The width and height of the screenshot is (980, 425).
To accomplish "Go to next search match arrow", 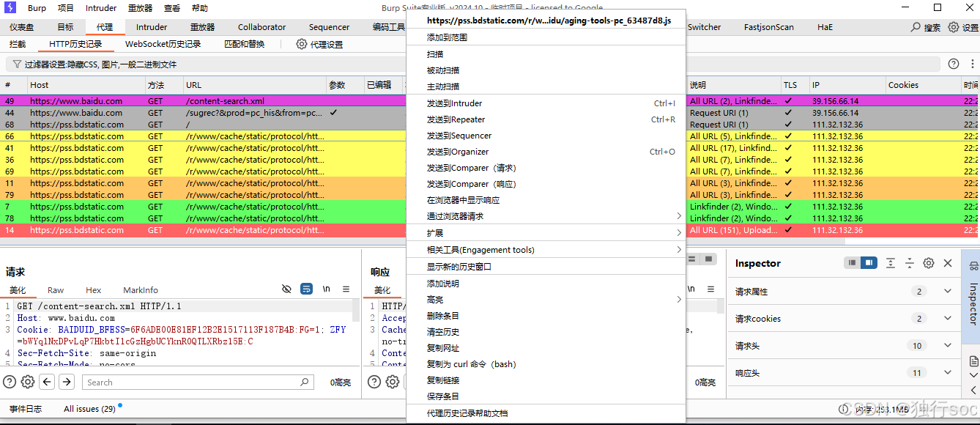I will point(67,382).
